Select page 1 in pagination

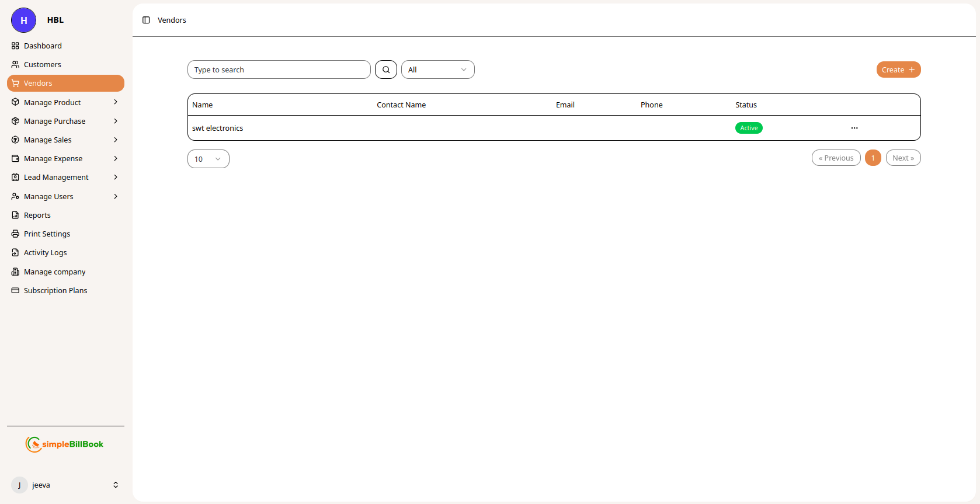pyautogui.click(x=873, y=158)
